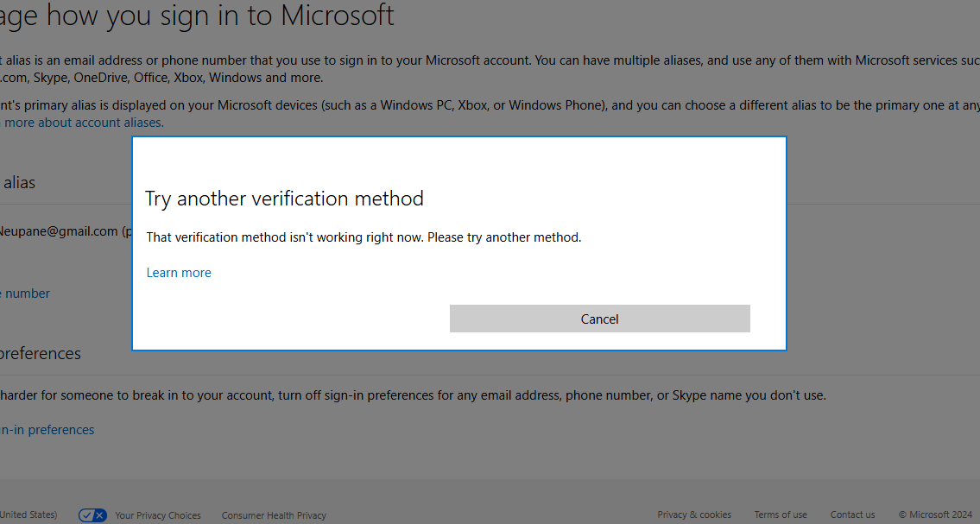This screenshot has height=524, width=980.
Task: Click the 'United States)' footer language text
Action: 28,515
